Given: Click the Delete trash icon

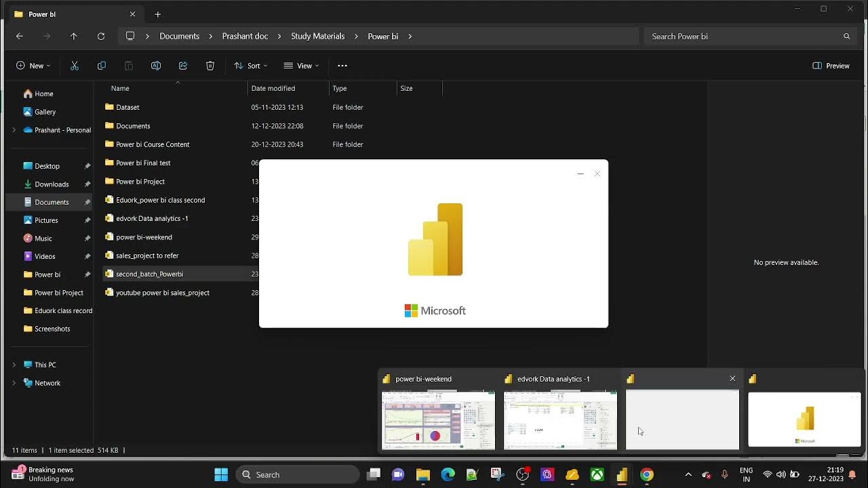Looking at the screenshot, I should (210, 66).
